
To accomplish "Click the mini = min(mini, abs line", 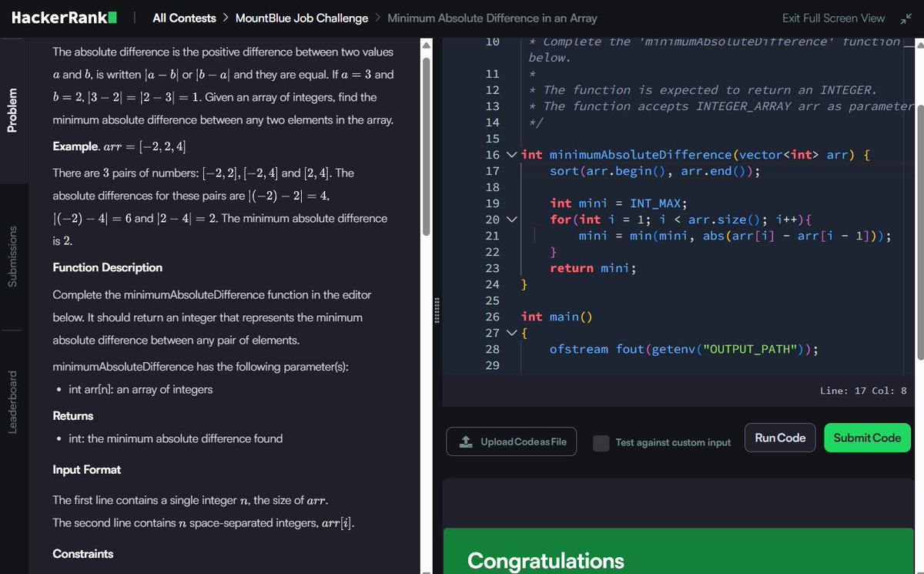I will 735,236.
